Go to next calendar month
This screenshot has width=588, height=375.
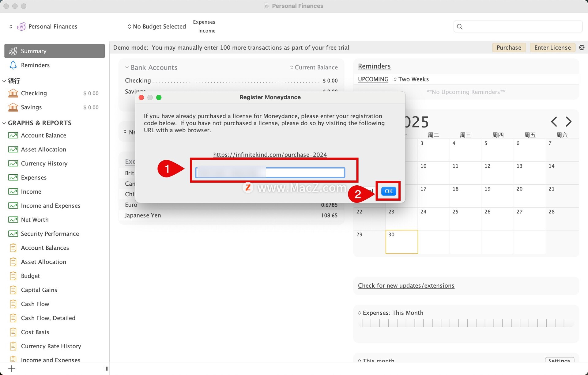click(568, 122)
